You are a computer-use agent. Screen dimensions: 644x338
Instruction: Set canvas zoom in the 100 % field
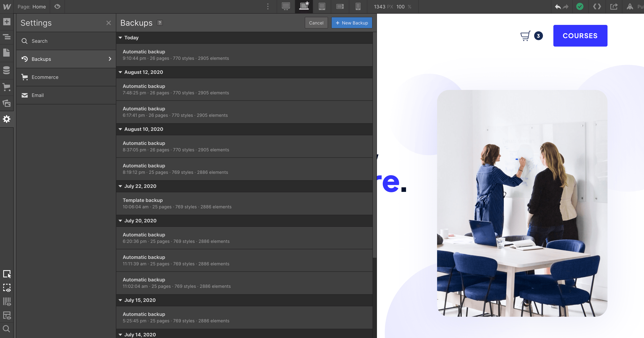click(401, 7)
